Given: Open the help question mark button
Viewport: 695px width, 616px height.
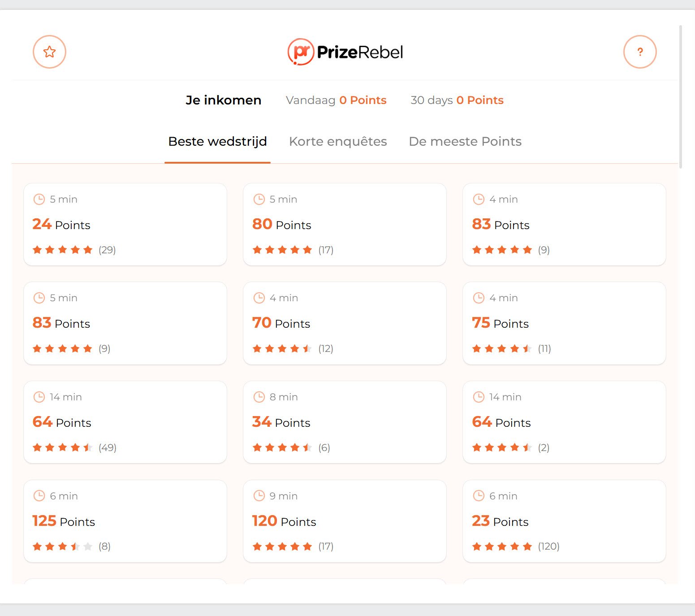Looking at the screenshot, I should point(640,52).
